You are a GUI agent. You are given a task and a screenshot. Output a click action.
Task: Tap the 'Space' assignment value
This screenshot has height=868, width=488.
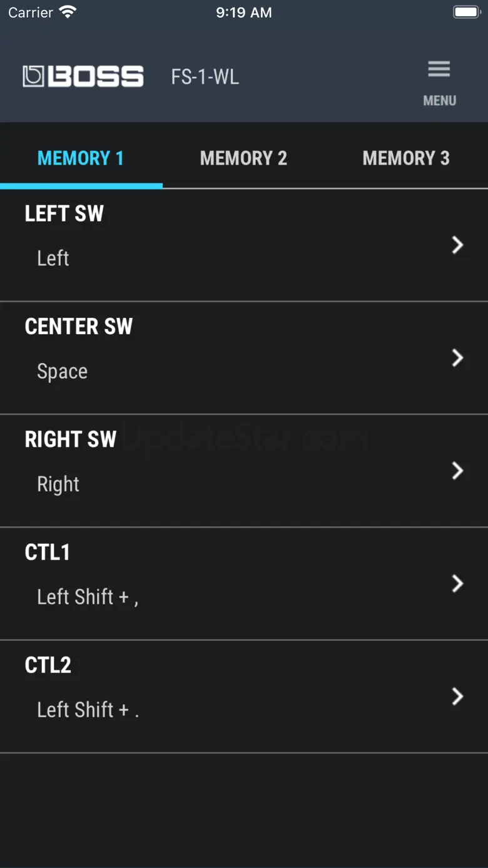[x=63, y=372]
